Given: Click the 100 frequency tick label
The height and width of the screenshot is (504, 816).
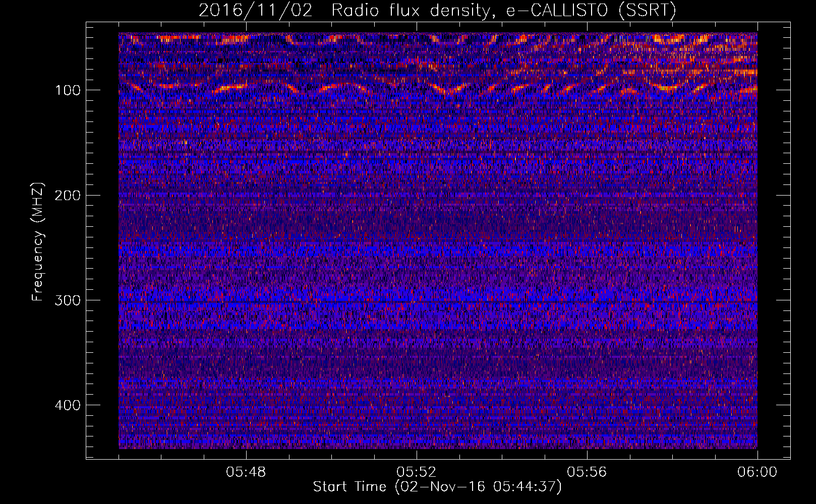Looking at the screenshot, I should point(68,90).
